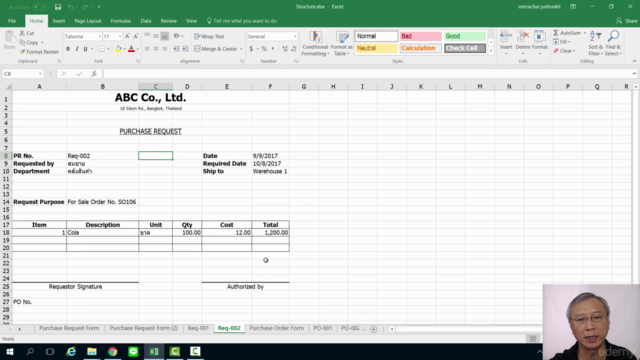Screen dimensions: 640x360
Task: Toggle Center alignment icon
Action: point(156,49)
